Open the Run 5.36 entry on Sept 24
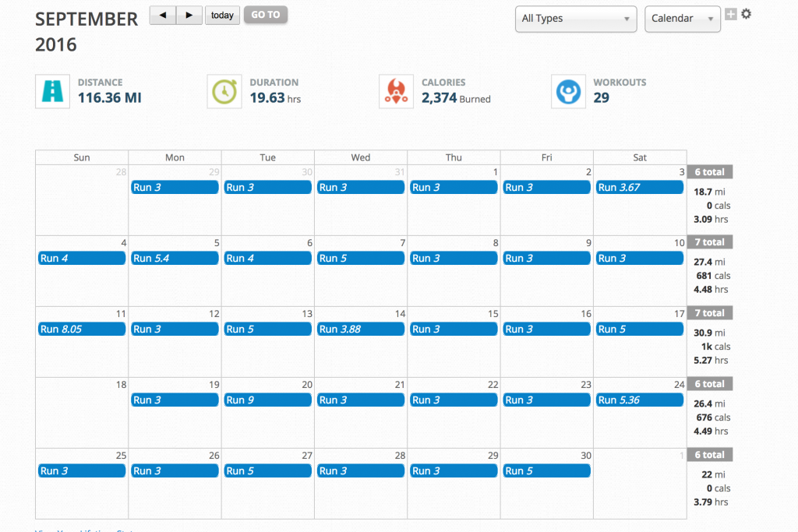 click(x=640, y=400)
